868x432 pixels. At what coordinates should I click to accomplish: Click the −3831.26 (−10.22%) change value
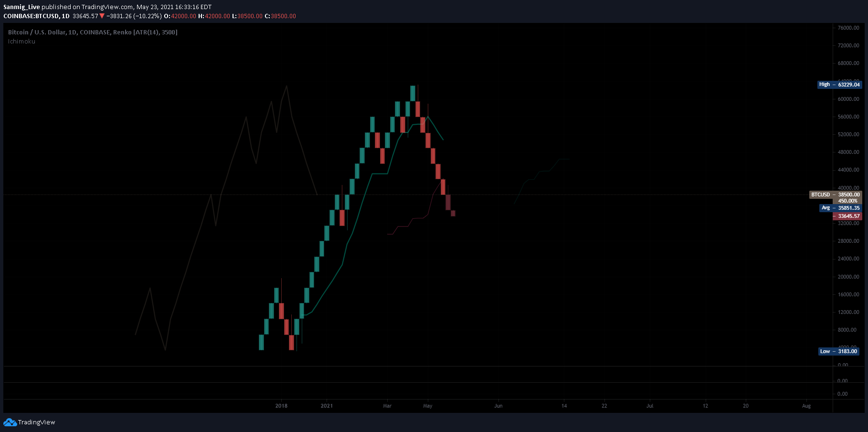click(134, 16)
